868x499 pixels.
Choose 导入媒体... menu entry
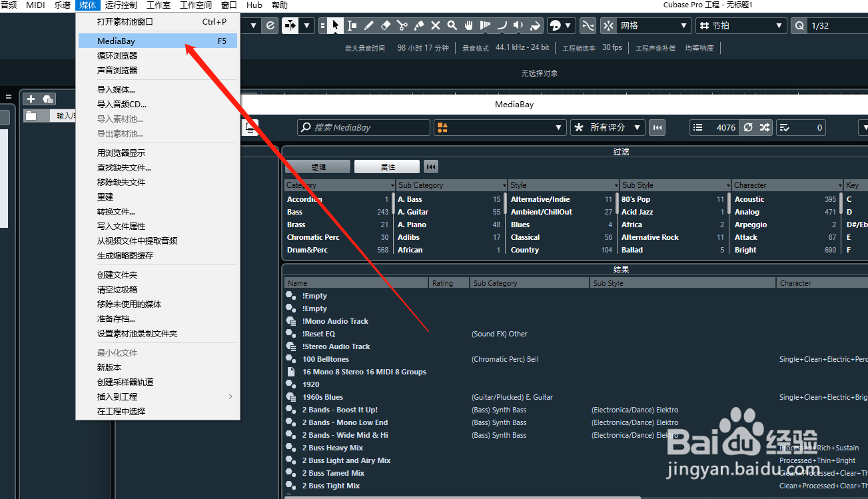[x=158, y=89]
